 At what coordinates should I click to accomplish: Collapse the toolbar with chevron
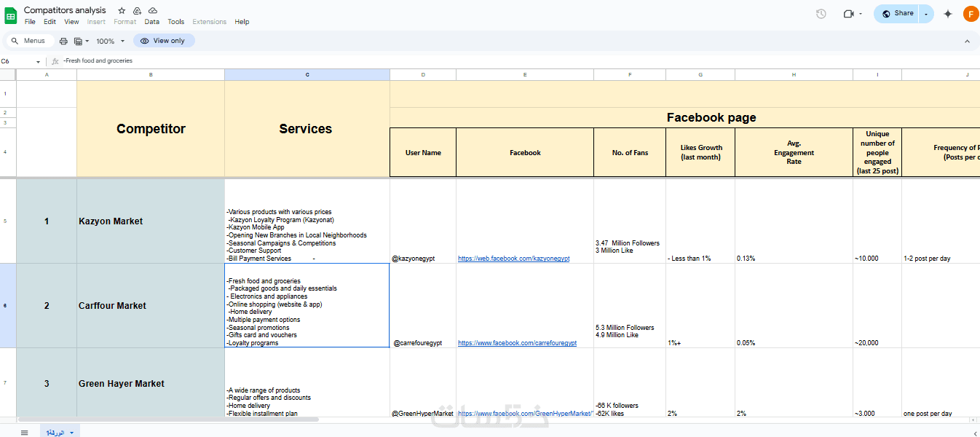click(x=967, y=41)
